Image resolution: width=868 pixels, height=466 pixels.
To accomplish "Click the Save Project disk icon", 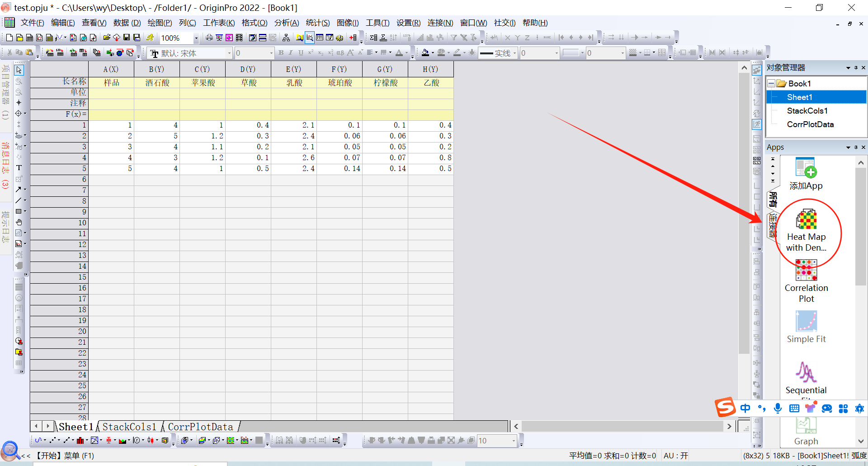I will pos(127,38).
